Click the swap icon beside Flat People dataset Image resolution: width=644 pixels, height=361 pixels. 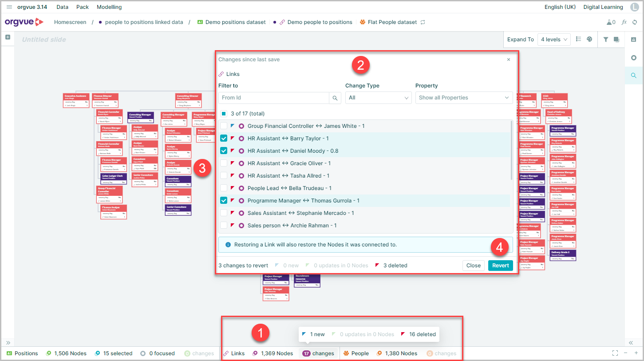click(423, 22)
